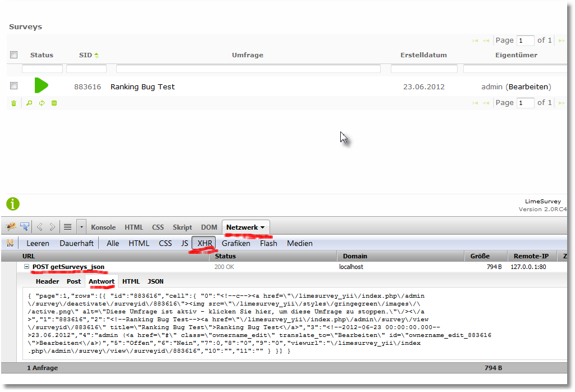Click the XHR break icon in toolbar
This screenshot has width=575, height=392.
click(10, 243)
